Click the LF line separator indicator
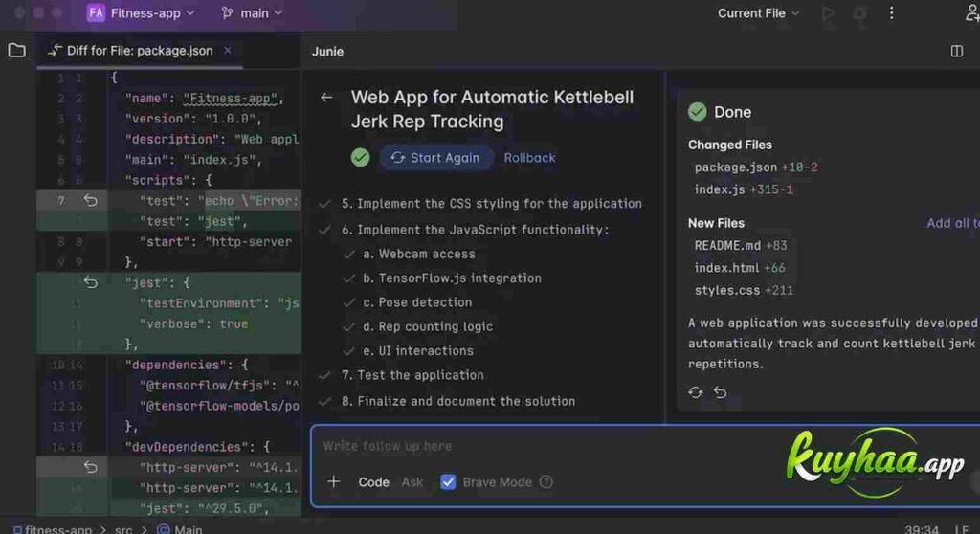Screen dimensions: 980x534 tap(961, 529)
